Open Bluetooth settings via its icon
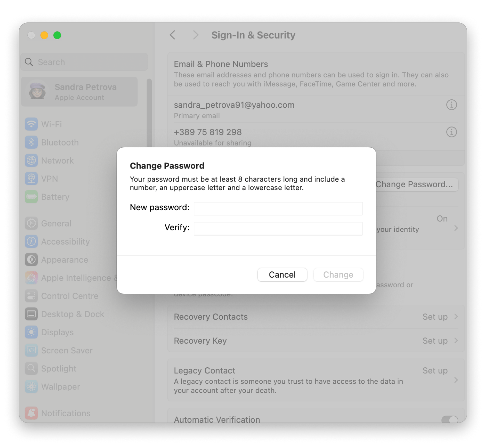Viewport: 486px width, 448px height. click(31, 142)
